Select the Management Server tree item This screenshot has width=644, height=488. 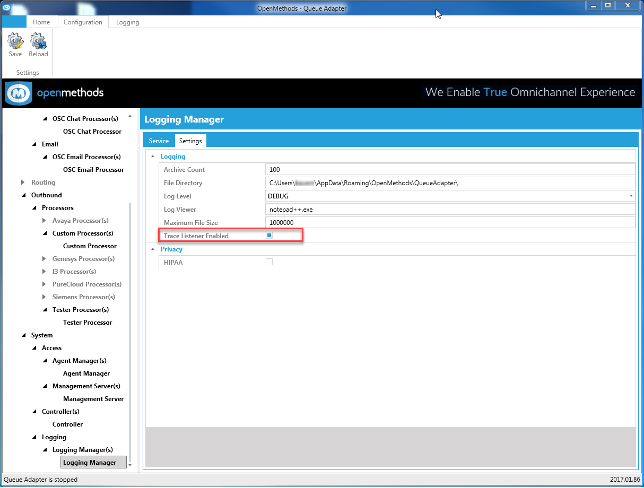coord(93,399)
